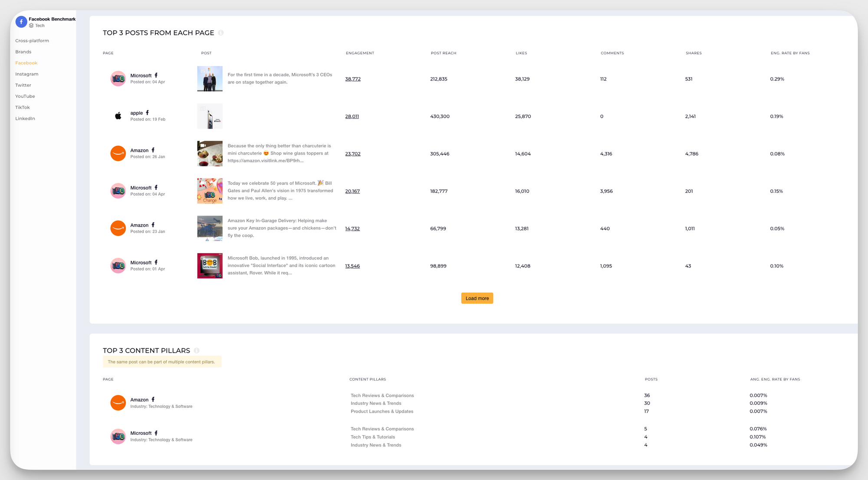The height and width of the screenshot is (480, 868).
Task: Click the Load more button
Action: (477, 298)
